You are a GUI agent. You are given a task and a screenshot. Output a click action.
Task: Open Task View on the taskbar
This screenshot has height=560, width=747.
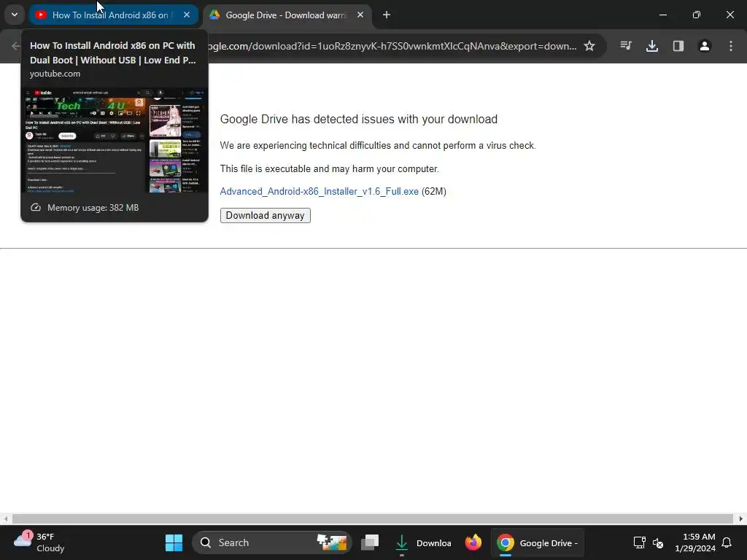coord(370,542)
